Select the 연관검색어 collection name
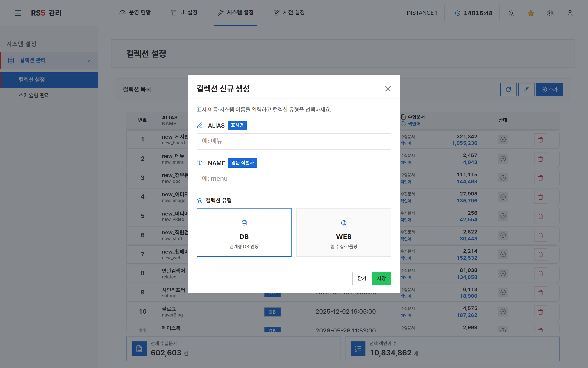This screenshot has width=588, height=368. click(x=174, y=271)
